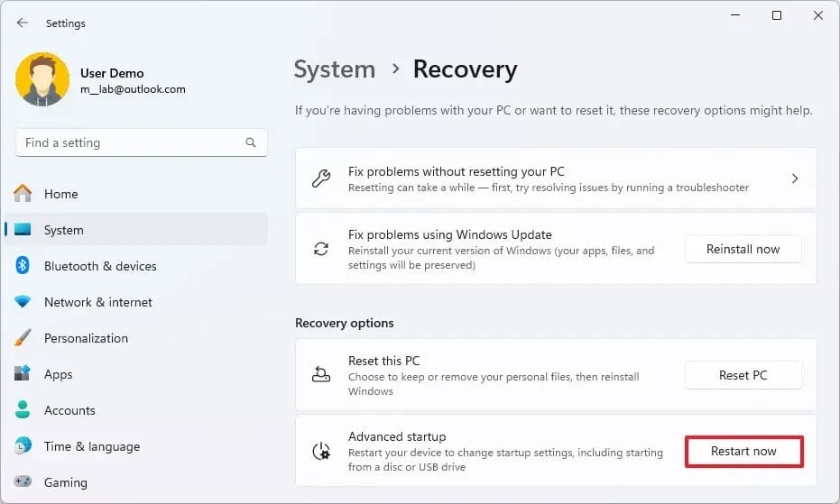Click the Reinstall now button
Image resolution: width=840 pixels, height=504 pixels.
(743, 249)
